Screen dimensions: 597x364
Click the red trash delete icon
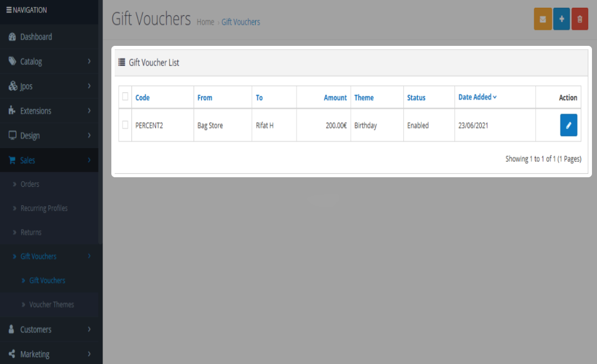(x=580, y=19)
